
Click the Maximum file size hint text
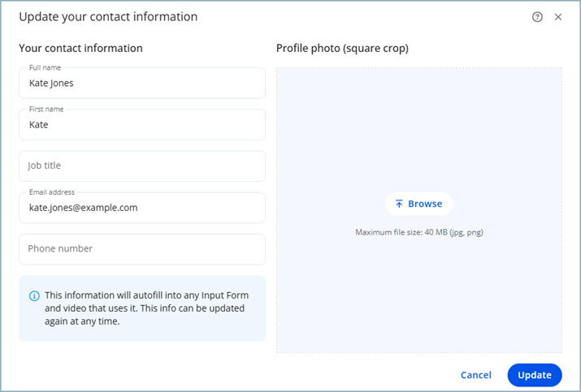419,232
